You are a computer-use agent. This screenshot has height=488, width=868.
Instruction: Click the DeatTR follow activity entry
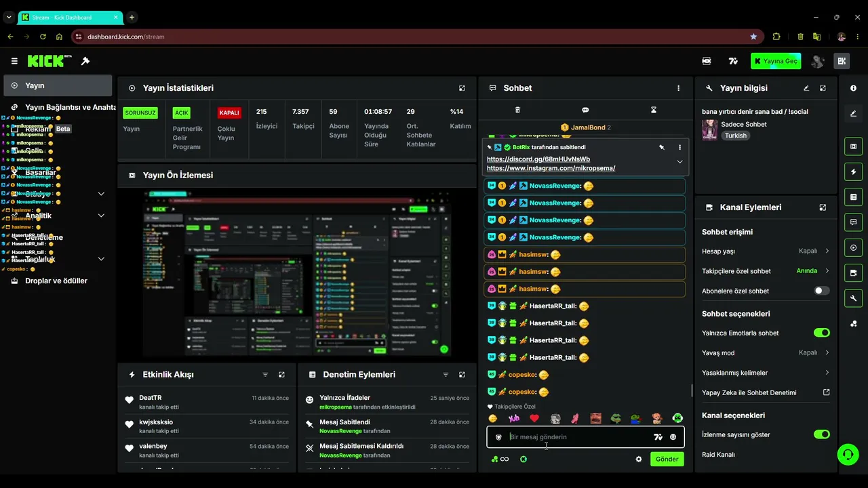click(207, 402)
